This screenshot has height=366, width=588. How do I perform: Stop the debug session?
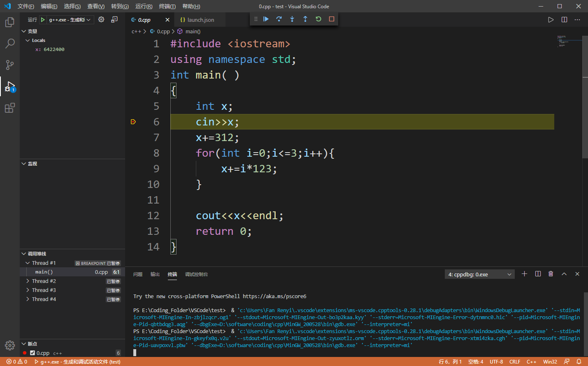tap(332, 19)
